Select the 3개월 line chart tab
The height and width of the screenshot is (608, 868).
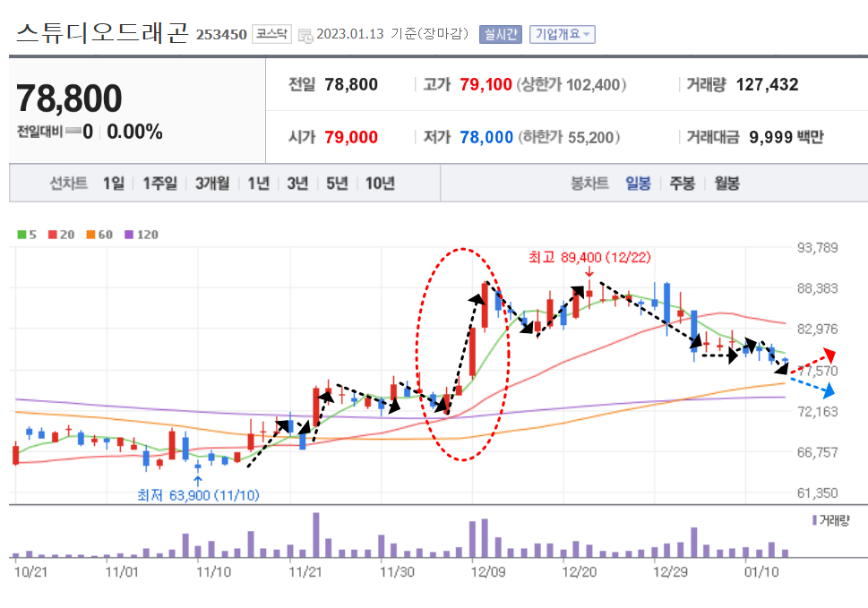(x=212, y=184)
